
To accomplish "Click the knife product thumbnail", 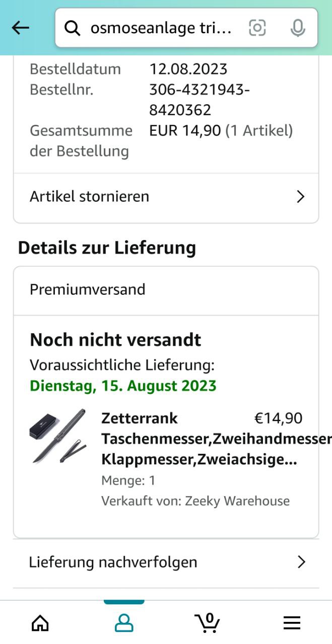I will click(58, 436).
